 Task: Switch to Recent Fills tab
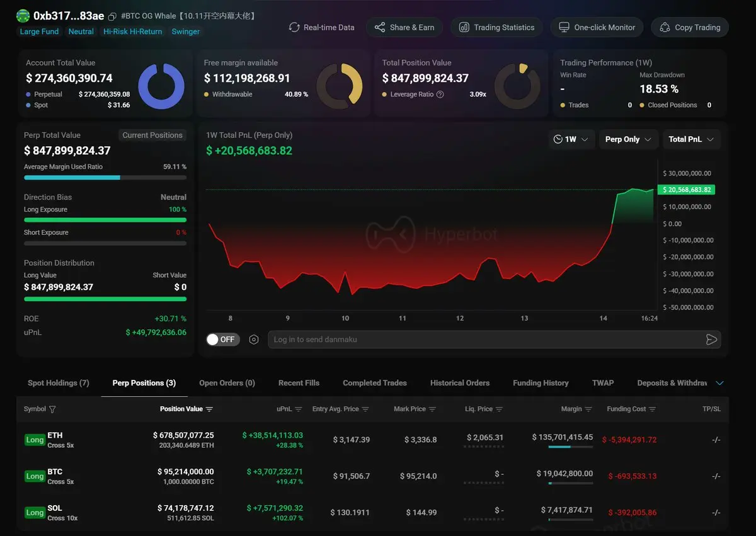[299, 383]
